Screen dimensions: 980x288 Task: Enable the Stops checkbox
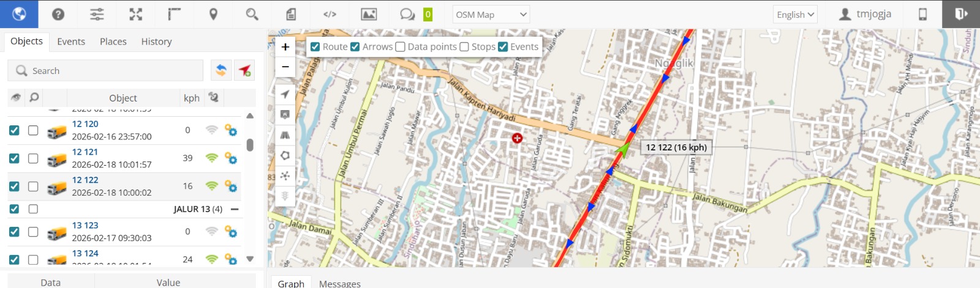464,46
